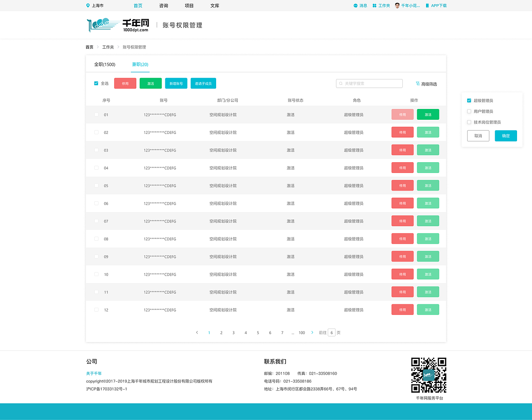Image resolution: width=532 pixels, height=420 pixels.
Task: Open the 文库 nav menu item
Action: click(215, 5)
